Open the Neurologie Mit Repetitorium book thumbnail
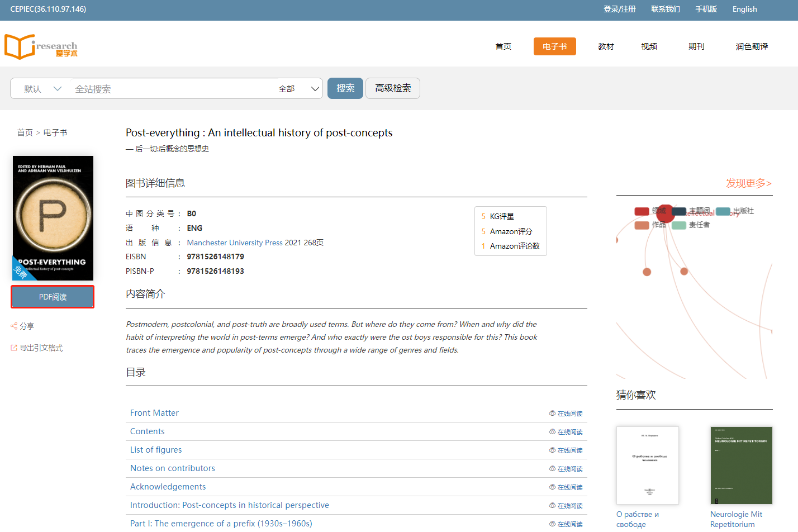798x532 pixels. click(x=741, y=465)
